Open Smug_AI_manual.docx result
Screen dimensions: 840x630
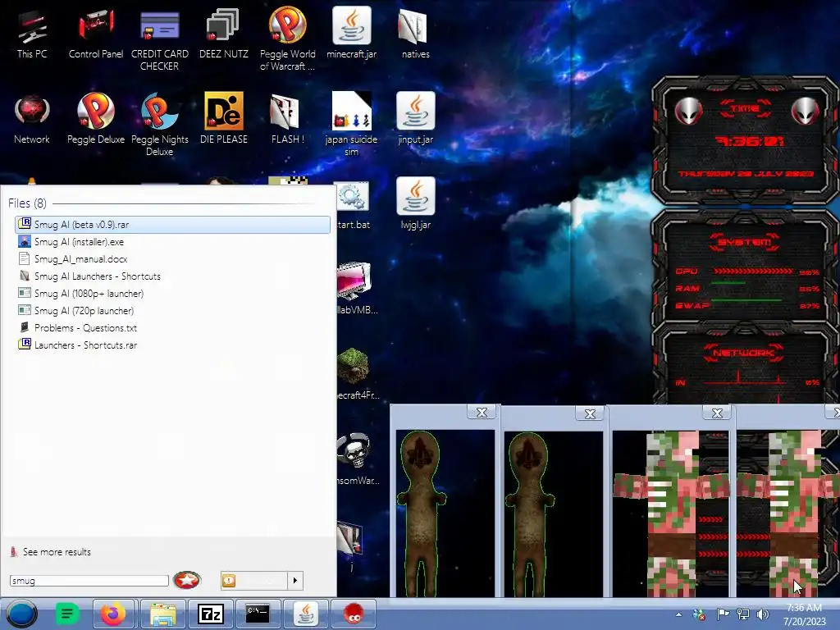[x=172, y=258]
